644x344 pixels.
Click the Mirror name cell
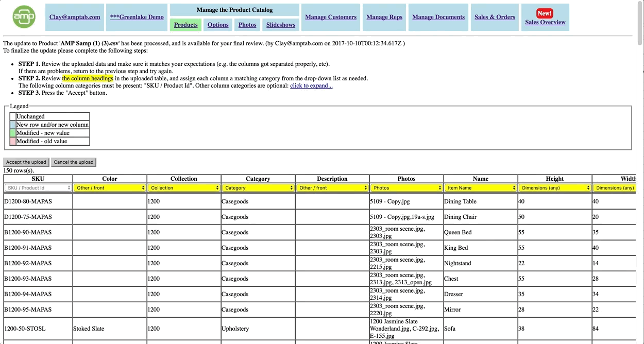481,309
